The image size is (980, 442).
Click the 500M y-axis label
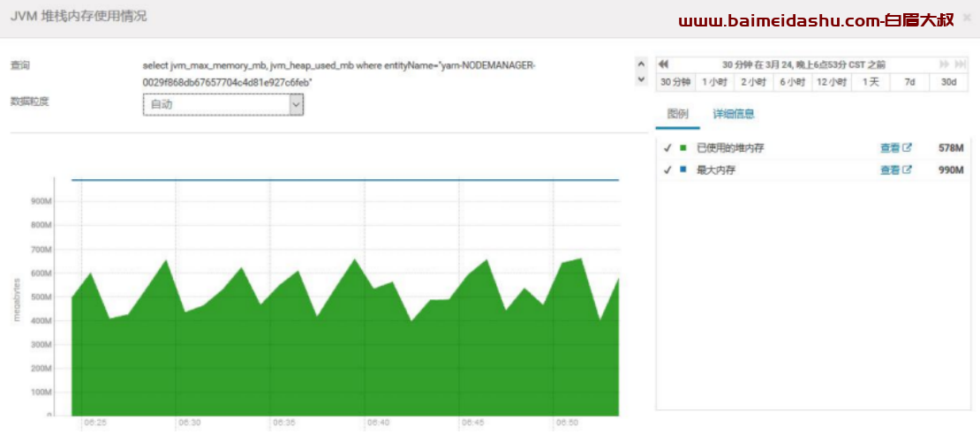[40, 297]
